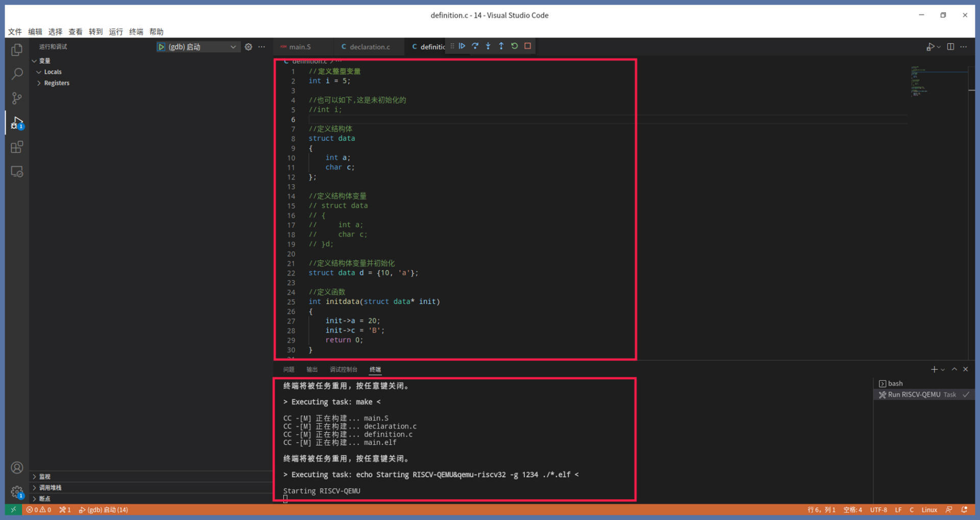Open the 调试控制台 panel tab
The image size is (980, 520).
pyautogui.click(x=343, y=369)
